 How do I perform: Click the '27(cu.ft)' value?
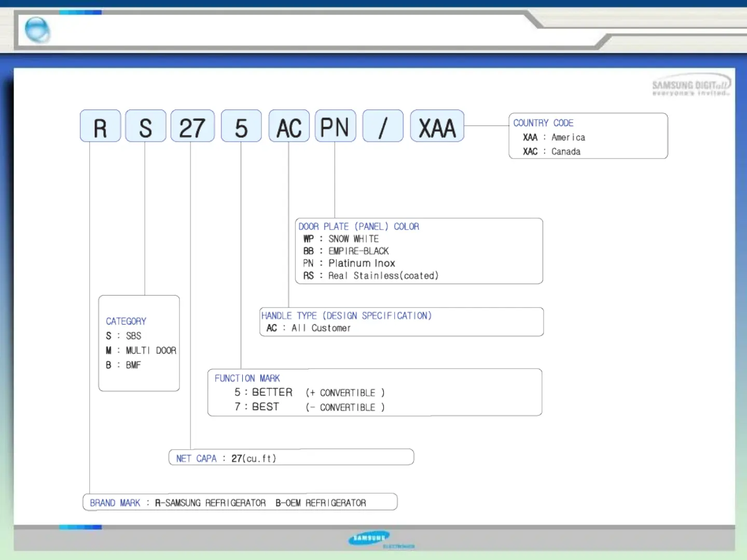click(254, 459)
